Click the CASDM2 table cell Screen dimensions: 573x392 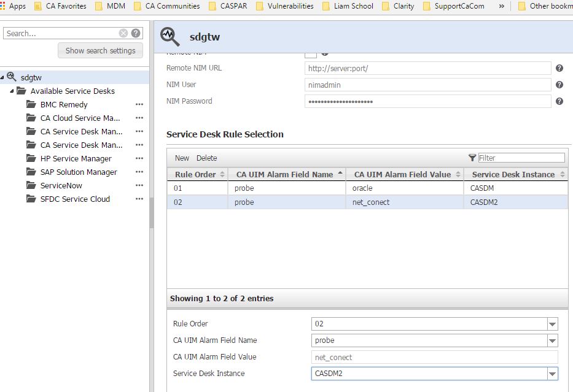[x=516, y=202]
